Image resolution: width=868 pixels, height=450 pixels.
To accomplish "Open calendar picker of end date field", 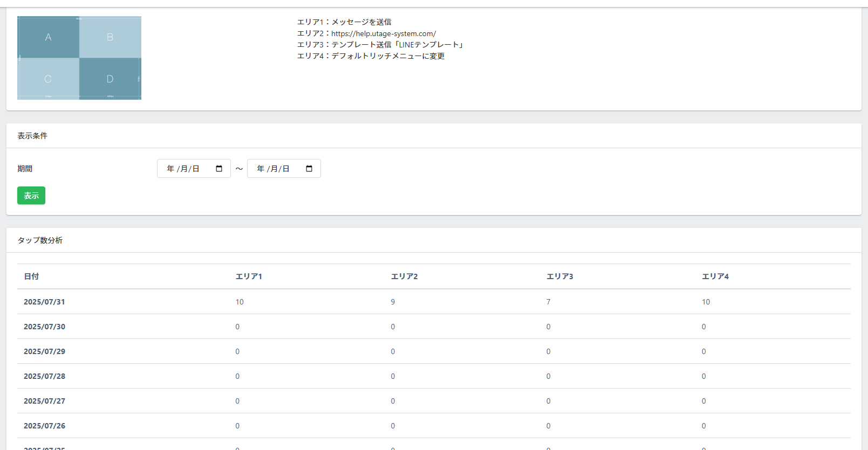I will tap(309, 169).
